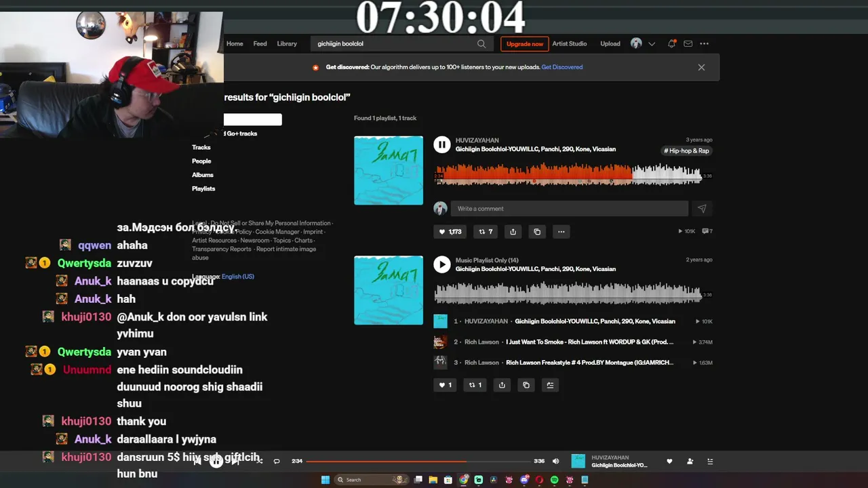Seek within the HUVIZAYAHAN track waveform
This screenshot has width=868, height=488.
(x=568, y=176)
